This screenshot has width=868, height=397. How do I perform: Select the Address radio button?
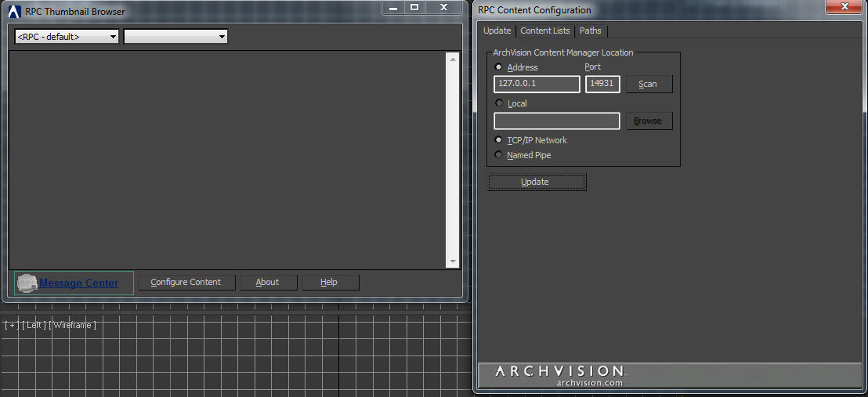tap(499, 67)
